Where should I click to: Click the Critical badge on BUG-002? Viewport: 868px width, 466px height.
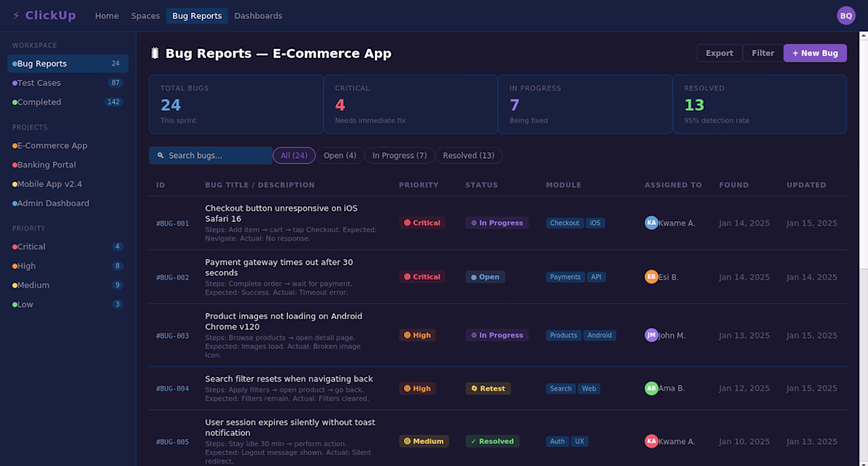click(422, 276)
